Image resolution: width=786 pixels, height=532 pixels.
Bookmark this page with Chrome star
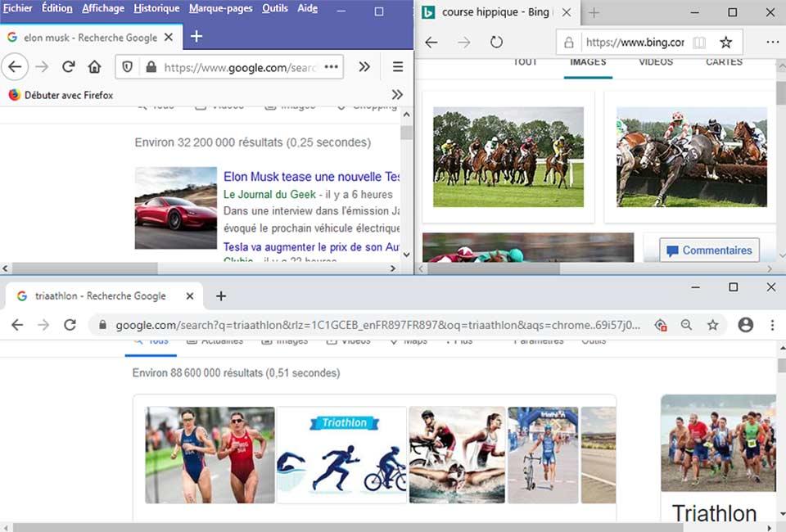(713, 325)
